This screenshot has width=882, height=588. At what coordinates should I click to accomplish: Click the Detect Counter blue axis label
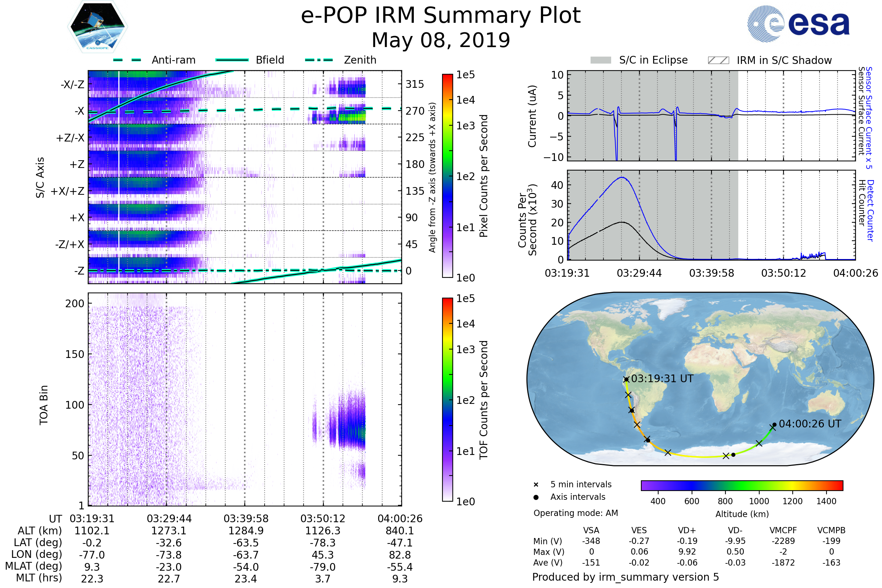coord(870,211)
